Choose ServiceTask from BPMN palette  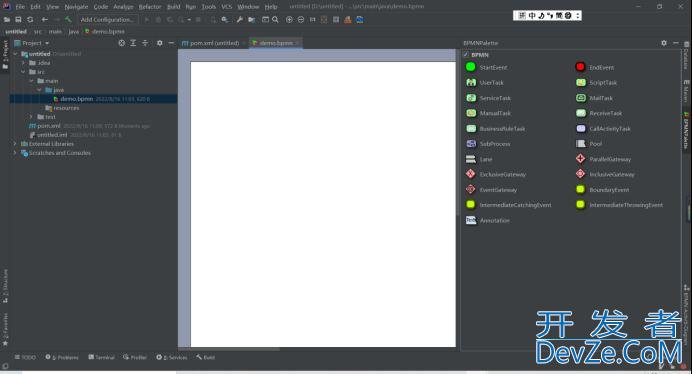[x=488, y=98]
